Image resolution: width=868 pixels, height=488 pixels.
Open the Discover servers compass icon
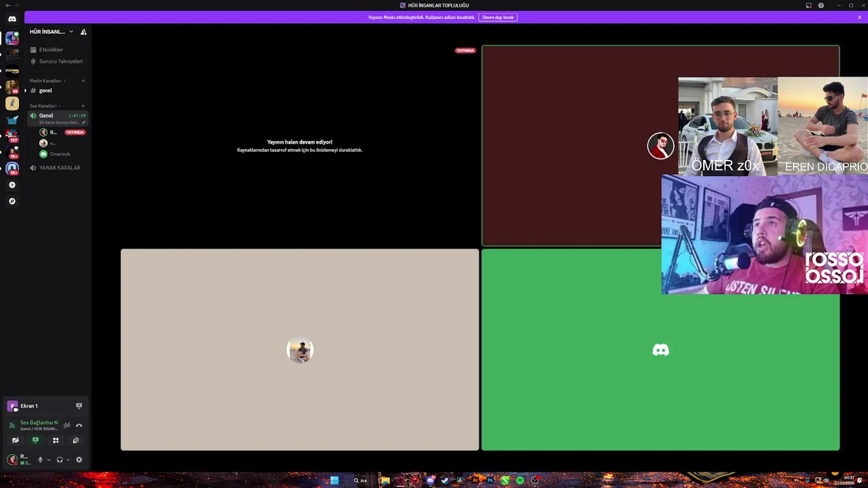[12, 201]
